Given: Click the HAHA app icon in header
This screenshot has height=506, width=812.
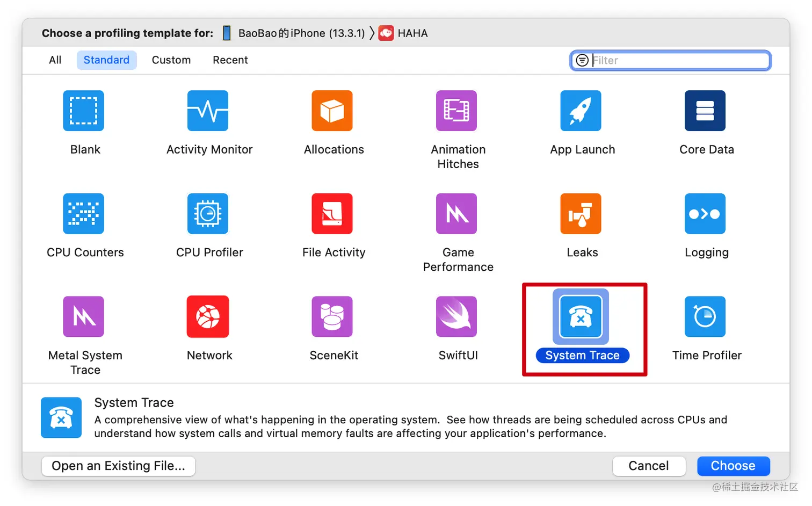Looking at the screenshot, I should [386, 33].
